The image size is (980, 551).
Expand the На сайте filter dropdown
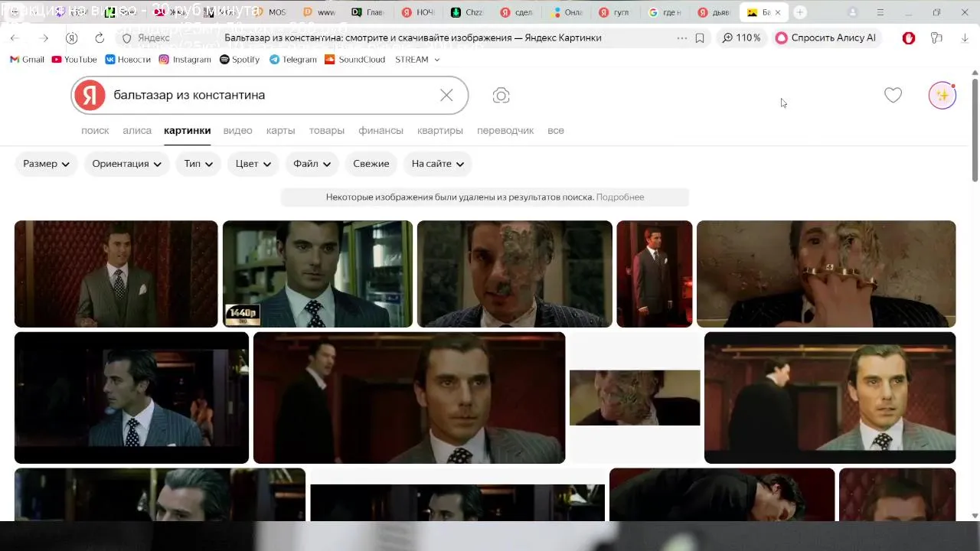coord(438,164)
